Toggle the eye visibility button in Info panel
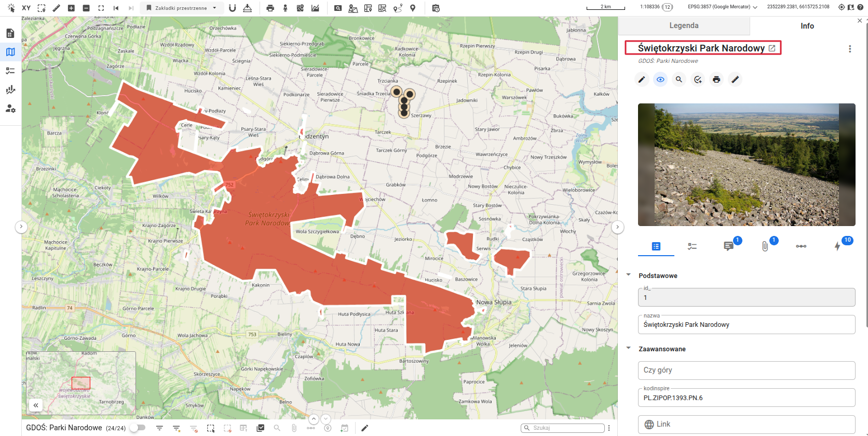This screenshot has width=868, height=436. click(660, 80)
